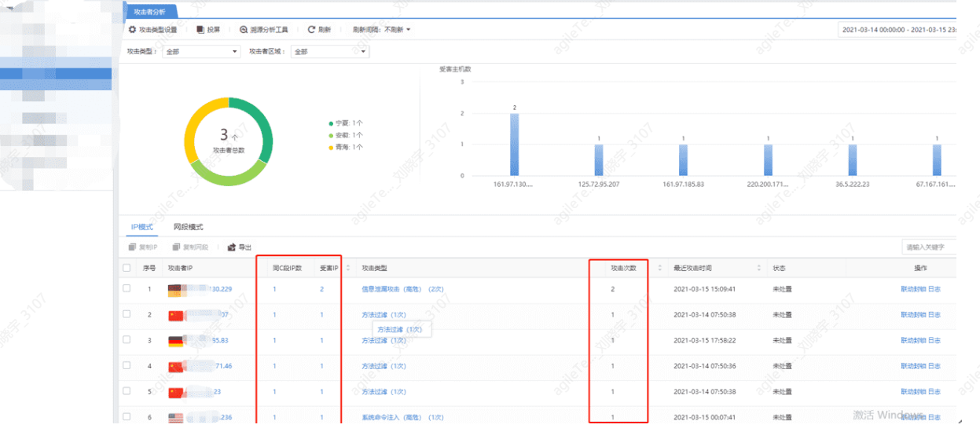Click the 刷新 refresh icon

pos(311,30)
